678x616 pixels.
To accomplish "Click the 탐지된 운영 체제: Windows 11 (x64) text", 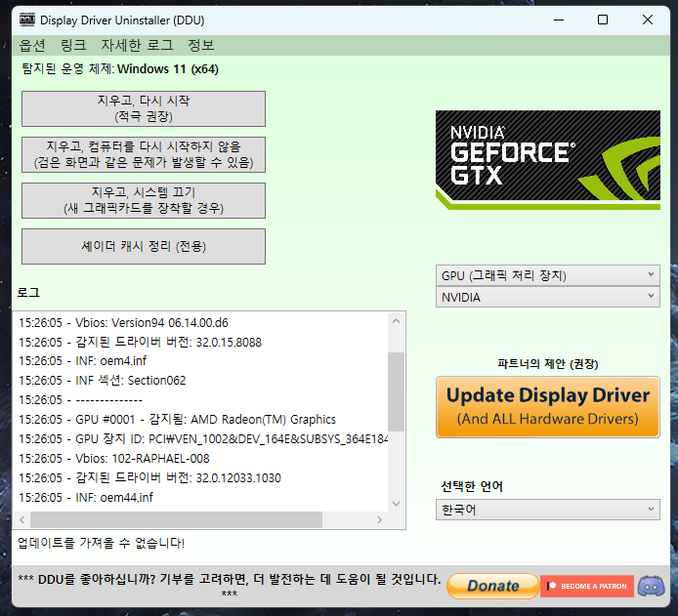I will click(x=120, y=68).
